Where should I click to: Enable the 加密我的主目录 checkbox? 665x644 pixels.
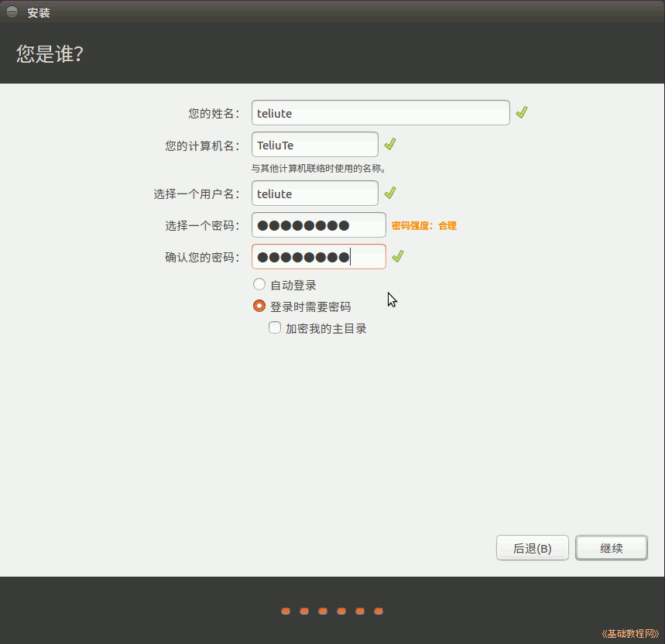point(275,327)
